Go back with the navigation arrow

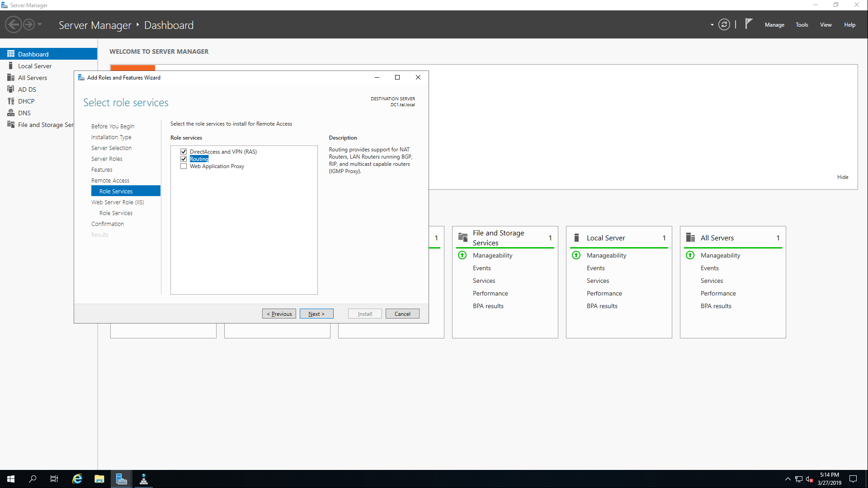pyautogui.click(x=14, y=24)
